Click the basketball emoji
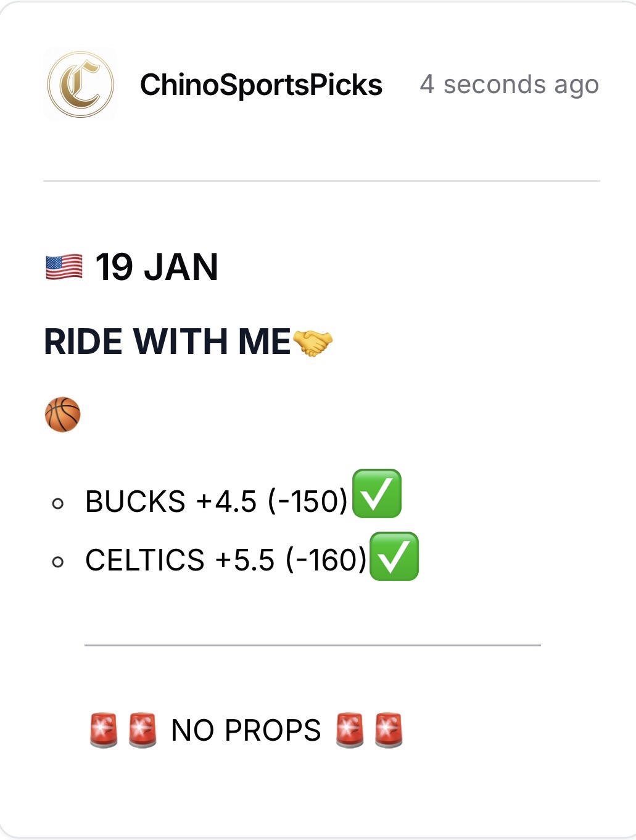636x840 pixels. click(x=63, y=414)
